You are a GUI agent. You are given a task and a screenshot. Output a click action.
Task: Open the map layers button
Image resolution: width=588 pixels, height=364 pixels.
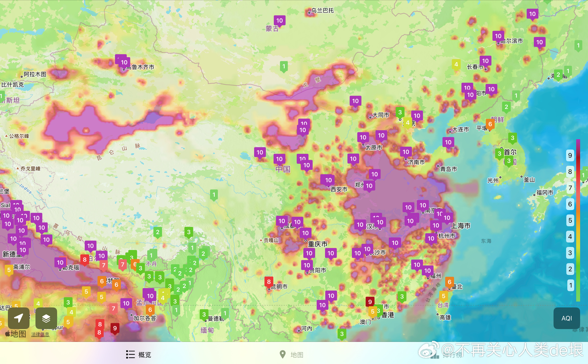coord(46,318)
